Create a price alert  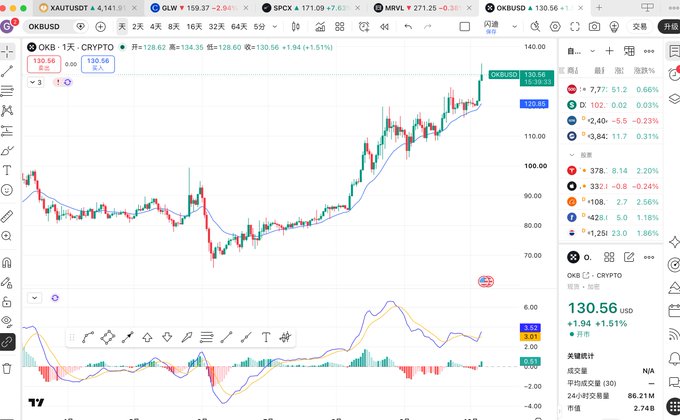[364, 27]
